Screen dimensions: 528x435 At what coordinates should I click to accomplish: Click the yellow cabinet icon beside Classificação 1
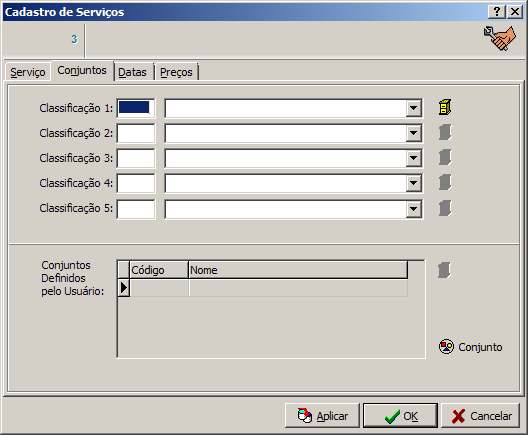click(445, 108)
